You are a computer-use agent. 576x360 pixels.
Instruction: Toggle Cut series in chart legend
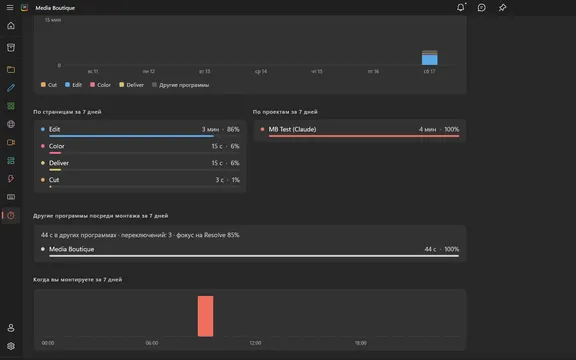[49, 85]
